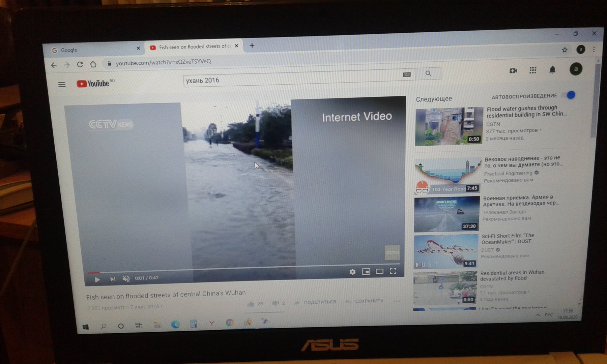Share the video via Поделиться

click(x=315, y=302)
